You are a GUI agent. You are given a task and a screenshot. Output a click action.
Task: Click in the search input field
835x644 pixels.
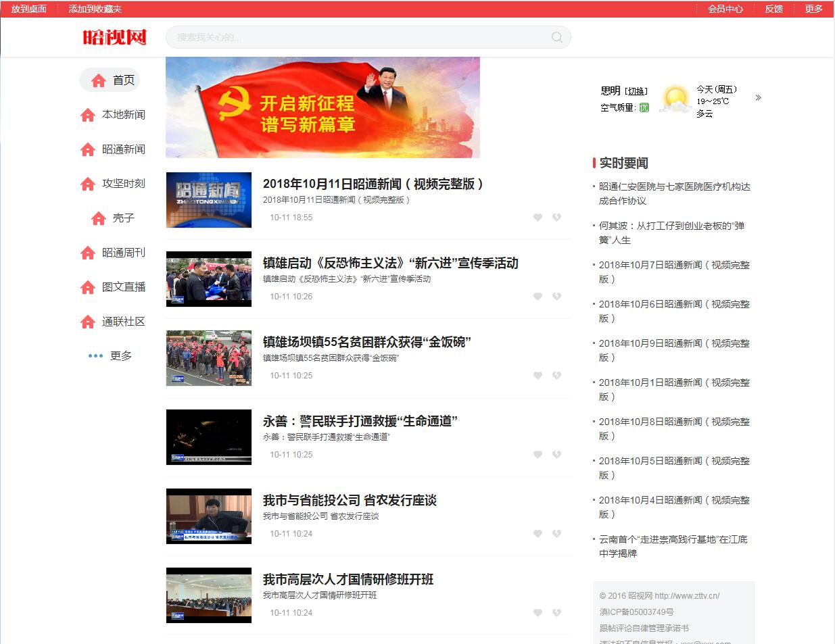pos(368,37)
